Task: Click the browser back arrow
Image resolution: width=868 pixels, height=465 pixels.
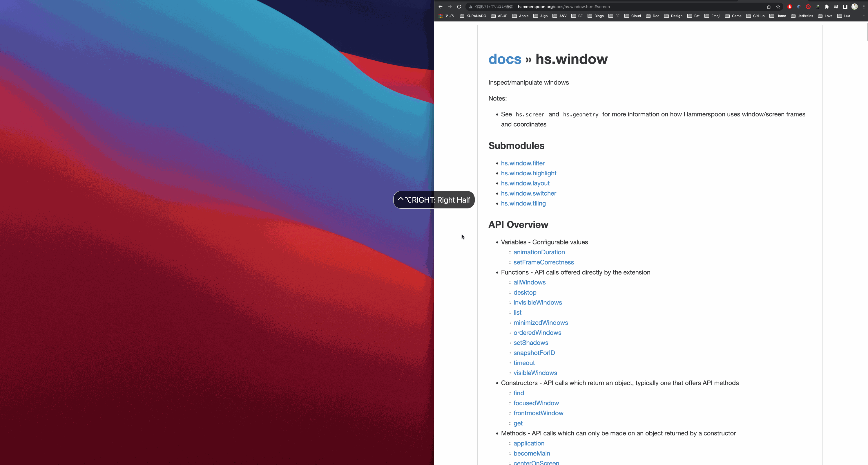Action: click(x=441, y=7)
